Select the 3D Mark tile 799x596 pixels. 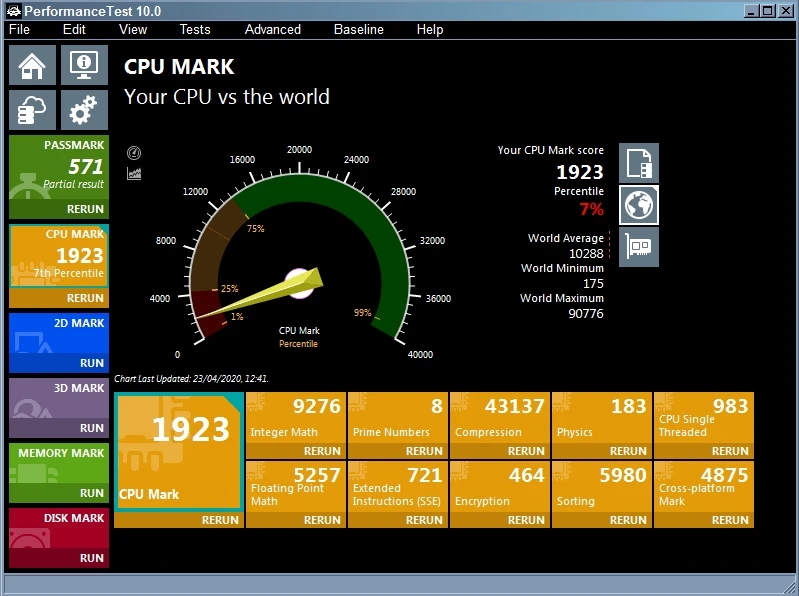tap(59, 398)
